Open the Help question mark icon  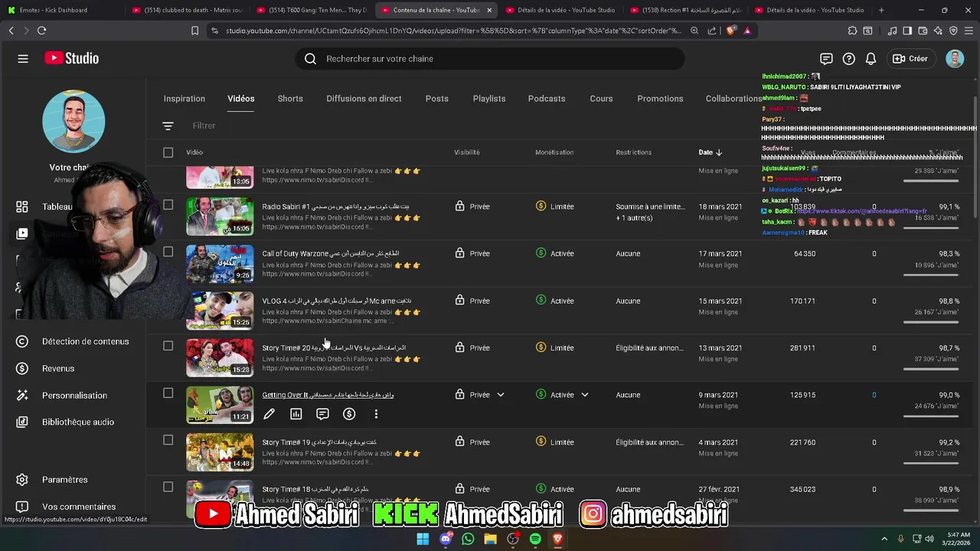848,59
